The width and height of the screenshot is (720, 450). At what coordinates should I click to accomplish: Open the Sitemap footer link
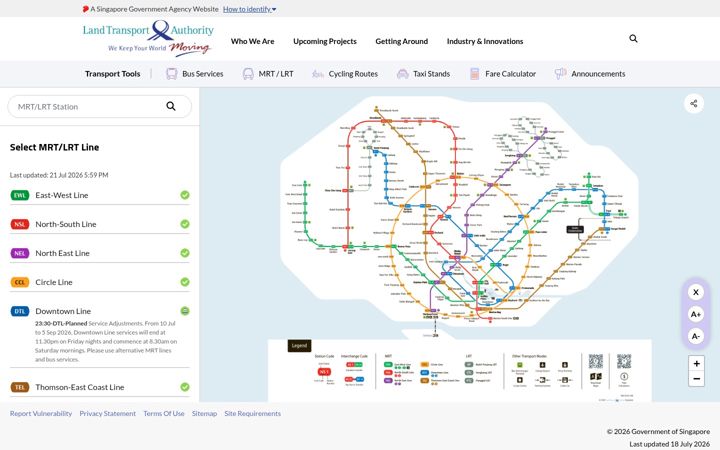tap(204, 413)
